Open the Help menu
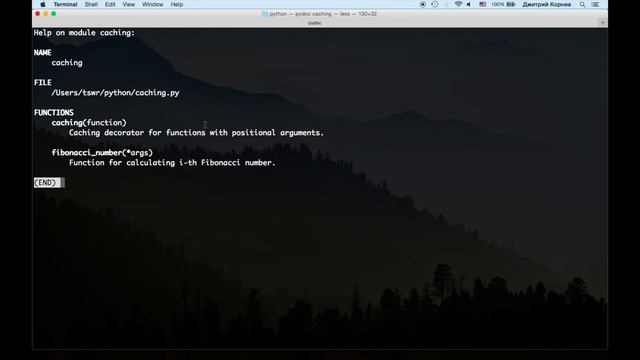This screenshot has height=360, width=640. click(177, 4)
